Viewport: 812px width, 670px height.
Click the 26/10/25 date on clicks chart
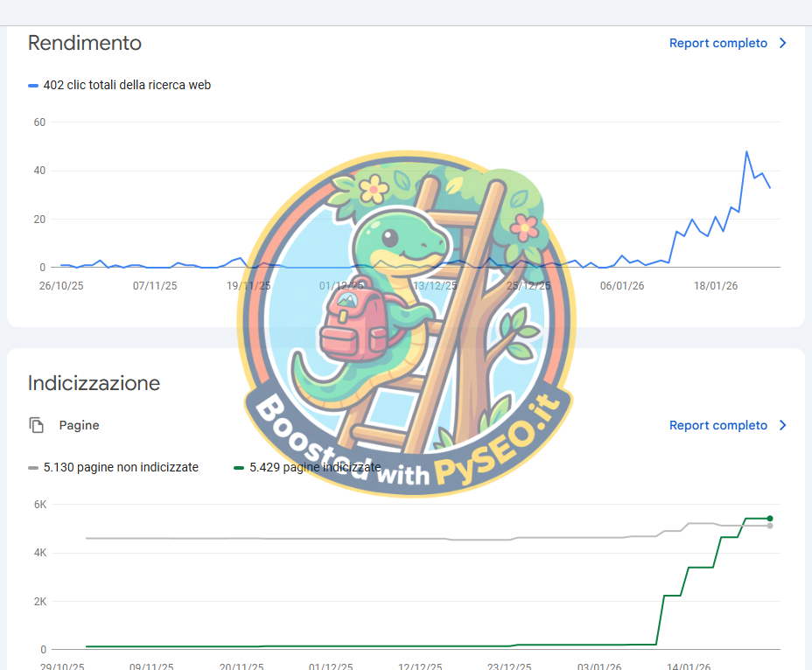(61, 286)
